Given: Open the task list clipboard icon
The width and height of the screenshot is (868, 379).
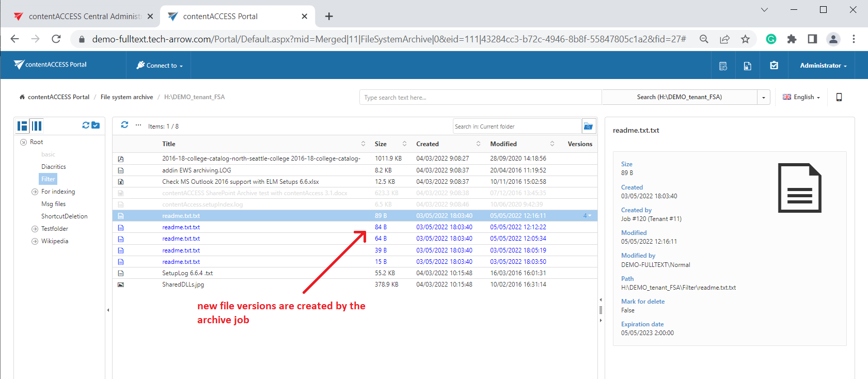Looking at the screenshot, I should click(774, 66).
